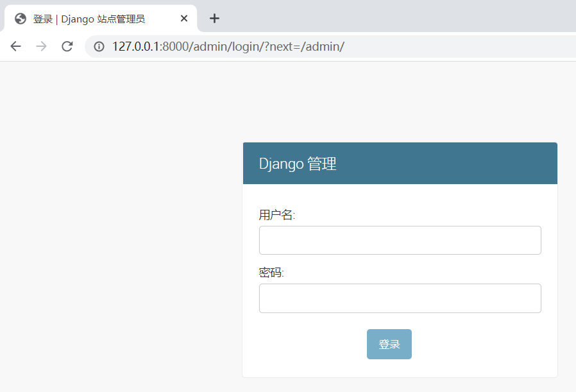This screenshot has height=392, width=576.
Task: Select the 登录 | Django 站点管理员 tab
Action: (x=101, y=19)
